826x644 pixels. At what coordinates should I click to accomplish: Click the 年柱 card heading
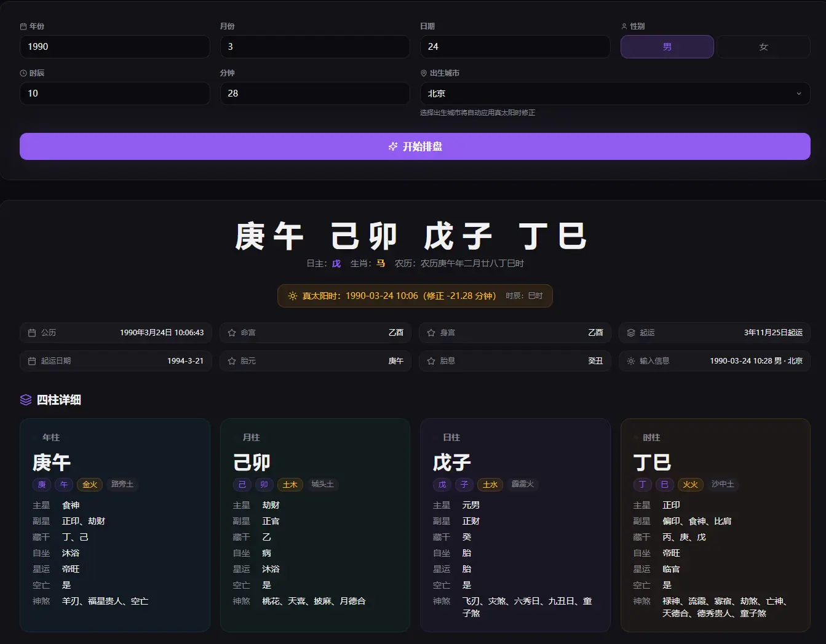[x=51, y=438]
